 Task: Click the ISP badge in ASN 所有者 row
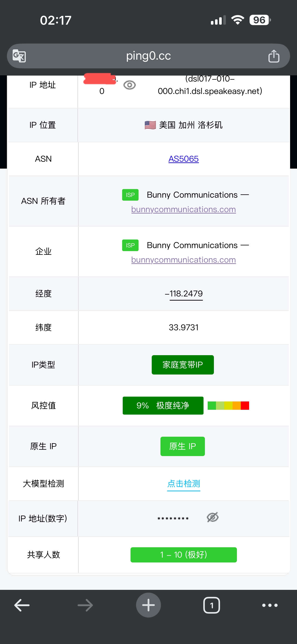point(130,195)
